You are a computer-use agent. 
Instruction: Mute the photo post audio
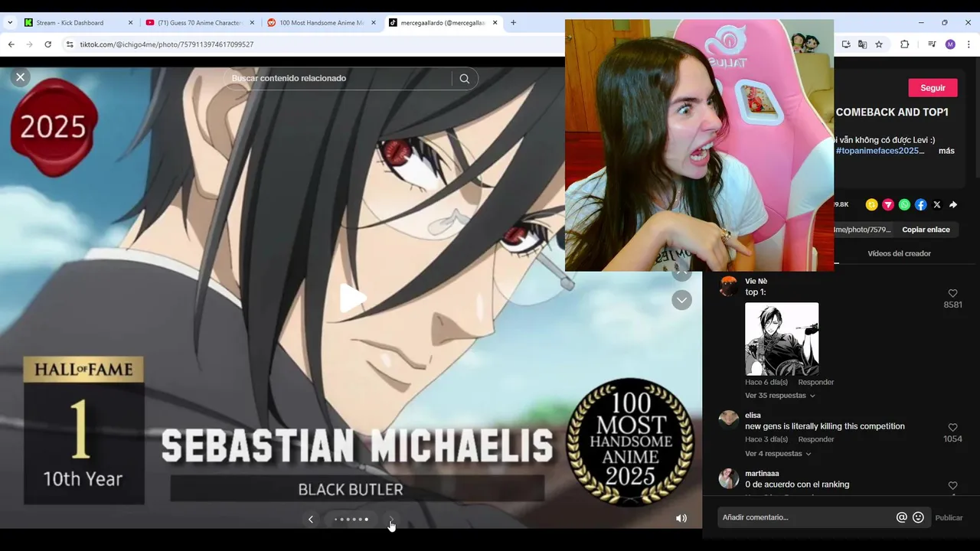681,518
